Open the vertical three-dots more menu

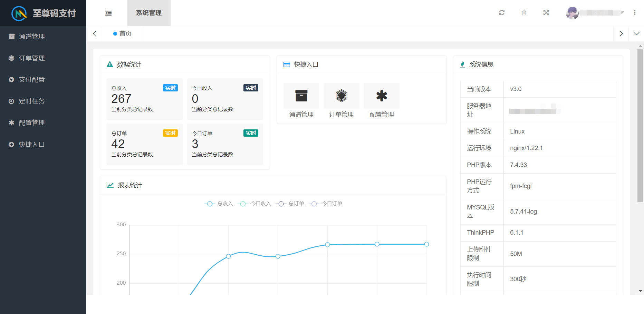635,13
